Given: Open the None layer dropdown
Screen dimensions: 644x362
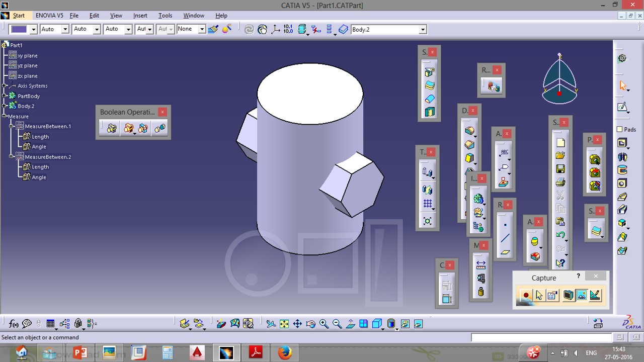Looking at the screenshot, I should point(202,30).
